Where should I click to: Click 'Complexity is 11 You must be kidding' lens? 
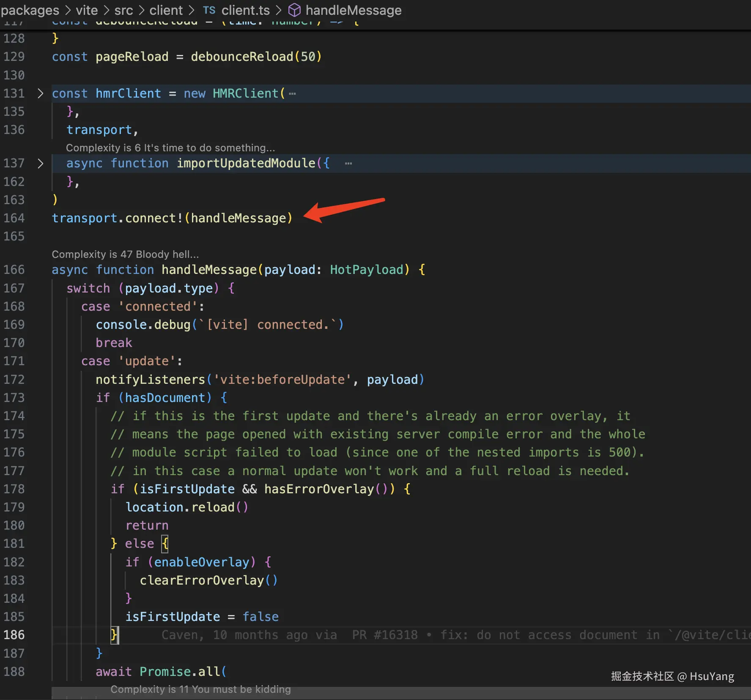pyautogui.click(x=201, y=689)
